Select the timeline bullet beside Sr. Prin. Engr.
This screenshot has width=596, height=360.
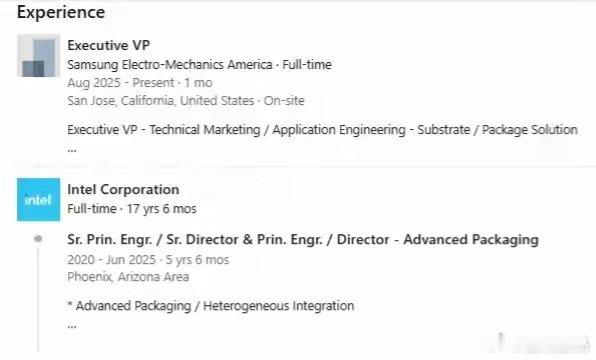pyautogui.click(x=38, y=239)
